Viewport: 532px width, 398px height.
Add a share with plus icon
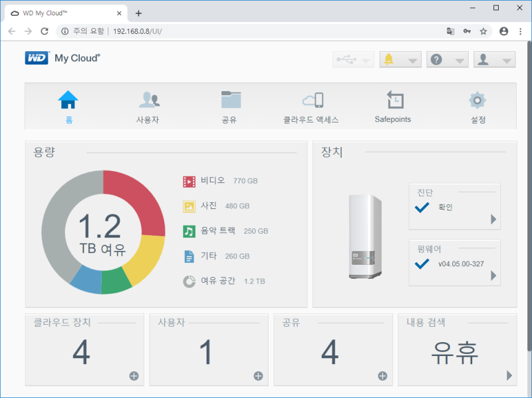click(383, 376)
